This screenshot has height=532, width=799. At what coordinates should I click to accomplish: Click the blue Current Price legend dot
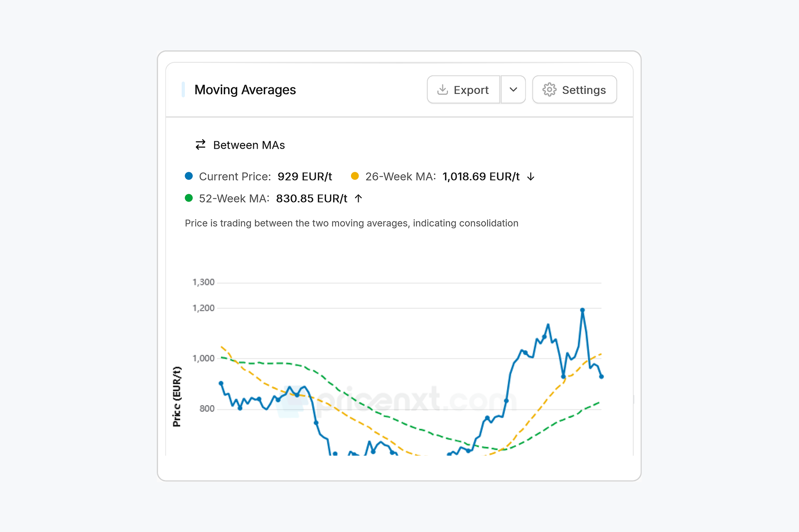tap(189, 176)
